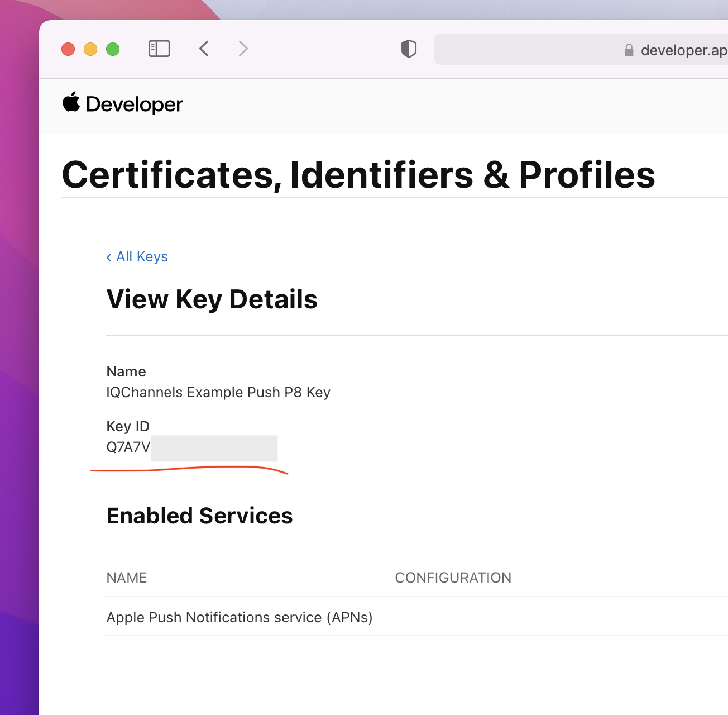Image resolution: width=728 pixels, height=715 pixels.
Task: Close the Safari window with red button
Action: point(68,49)
